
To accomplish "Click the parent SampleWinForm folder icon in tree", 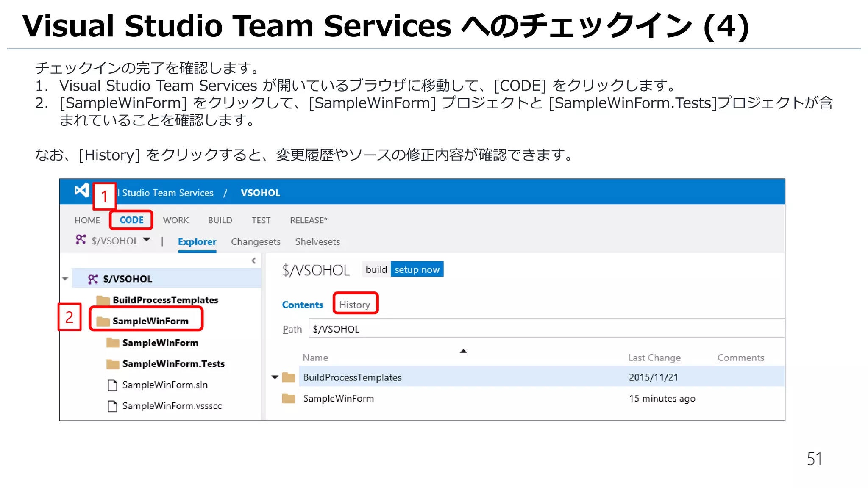I will [x=103, y=322].
